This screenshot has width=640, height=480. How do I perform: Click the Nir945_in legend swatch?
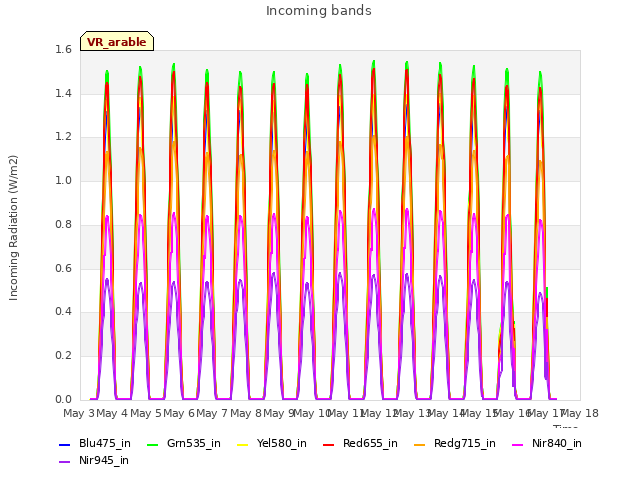(64, 462)
